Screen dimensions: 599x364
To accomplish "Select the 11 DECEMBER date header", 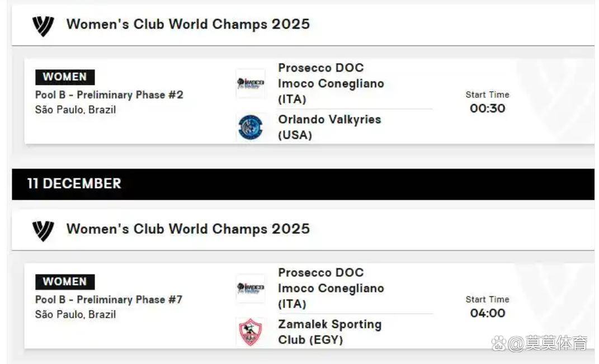I will point(74,184).
